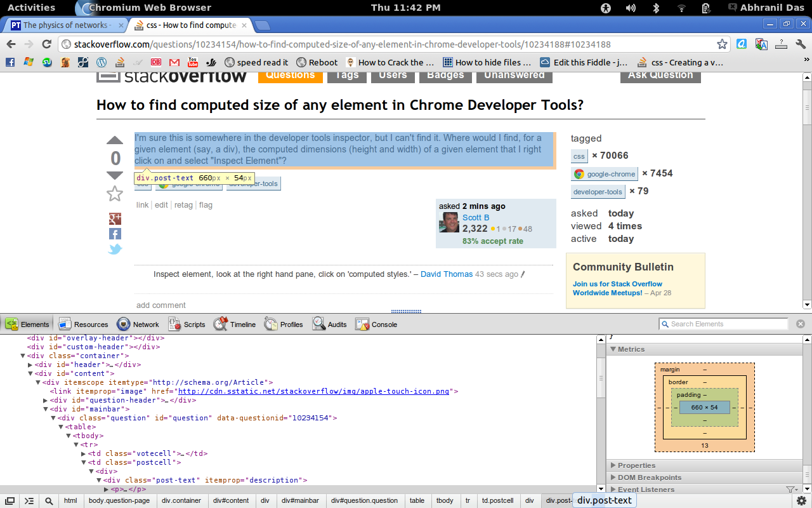Click the 'add comment' link
This screenshot has width=812, height=508.
coord(161,305)
